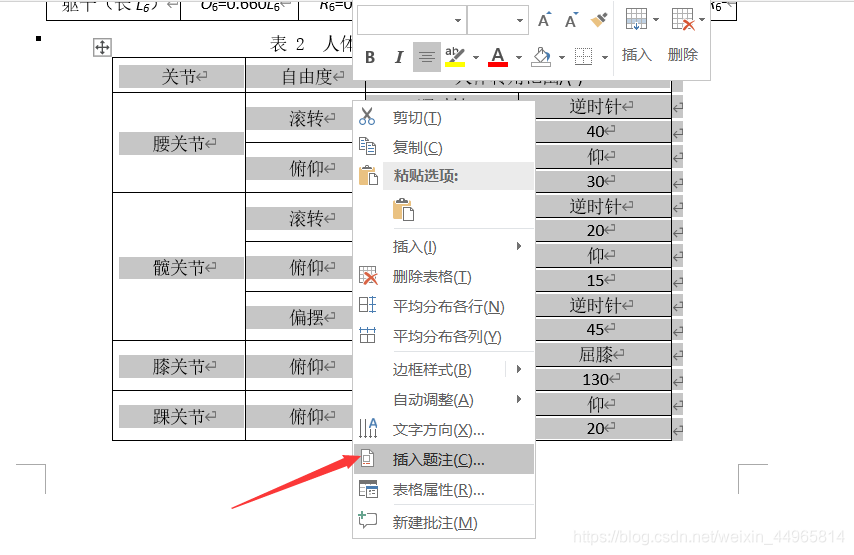This screenshot has height=555, width=854.
Task: Click the insert table rows icon
Action: 636,20
